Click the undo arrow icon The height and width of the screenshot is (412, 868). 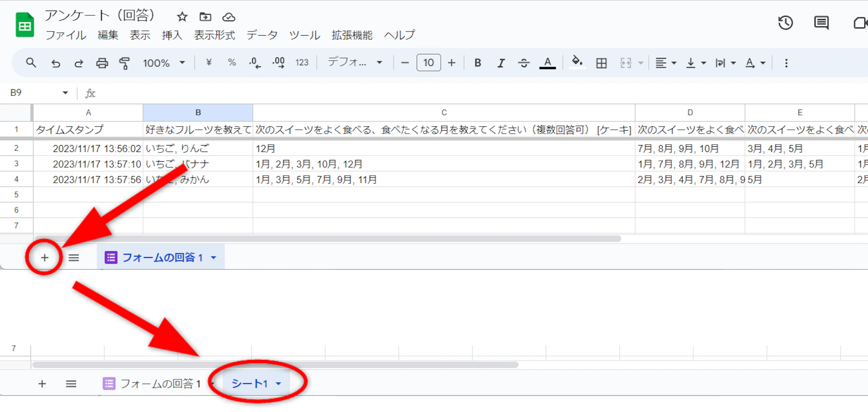[56, 63]
